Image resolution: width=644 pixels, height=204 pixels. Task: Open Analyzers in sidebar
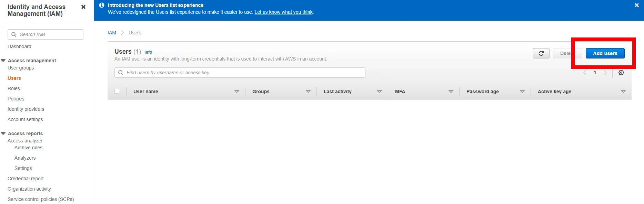(25, 158)
